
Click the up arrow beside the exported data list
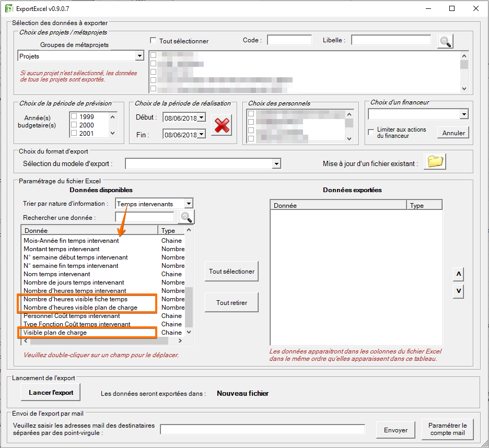458,274
